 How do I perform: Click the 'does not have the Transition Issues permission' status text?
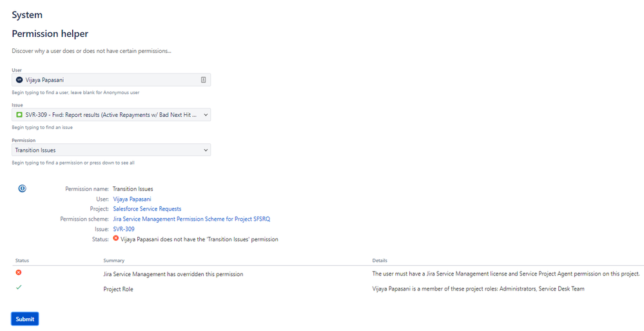199,239
